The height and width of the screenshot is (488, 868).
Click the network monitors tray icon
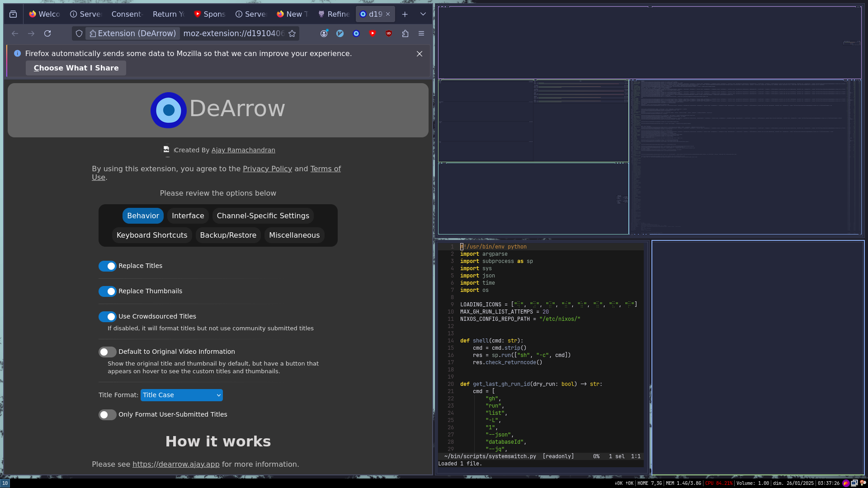point(854,483)
